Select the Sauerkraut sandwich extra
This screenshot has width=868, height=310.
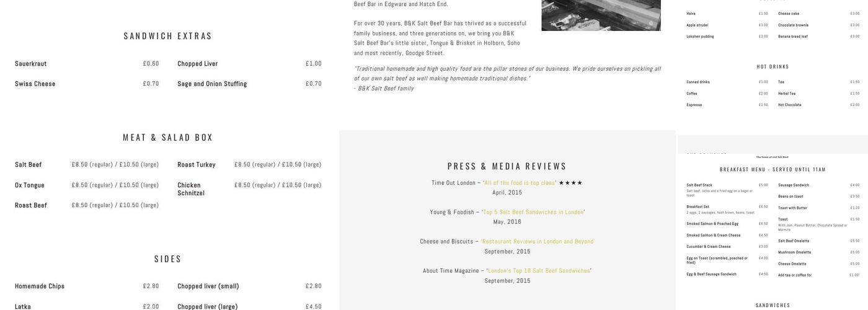click(31, 64)
